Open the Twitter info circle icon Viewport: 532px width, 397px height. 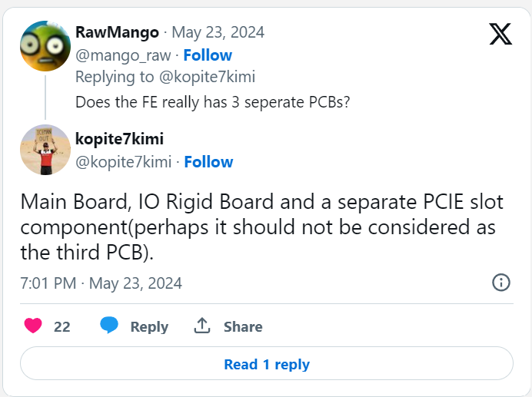pos(500,283)
